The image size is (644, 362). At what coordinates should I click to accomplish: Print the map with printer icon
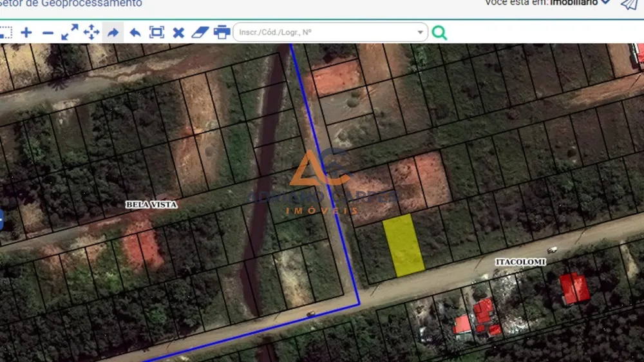pos(222,32)
